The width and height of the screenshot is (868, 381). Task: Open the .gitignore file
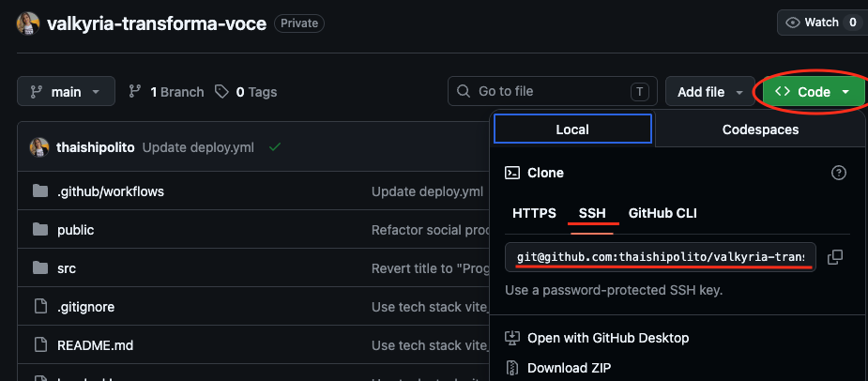coord(85,307)
